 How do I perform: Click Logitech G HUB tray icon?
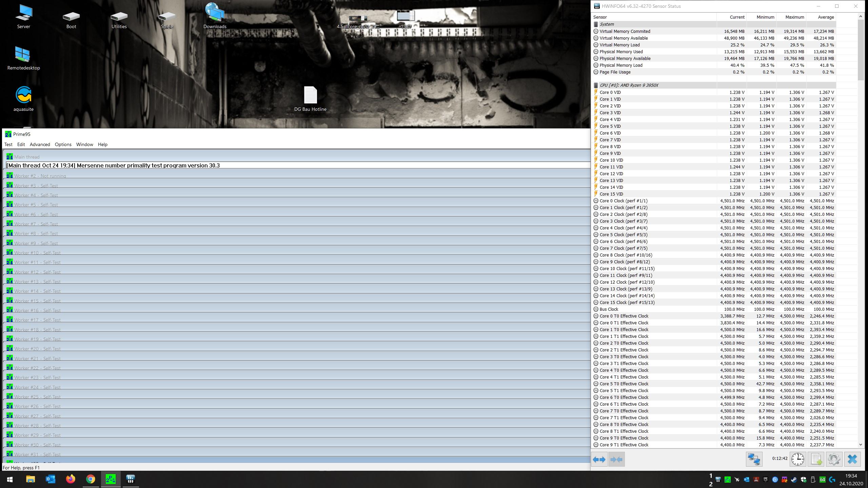832,480
